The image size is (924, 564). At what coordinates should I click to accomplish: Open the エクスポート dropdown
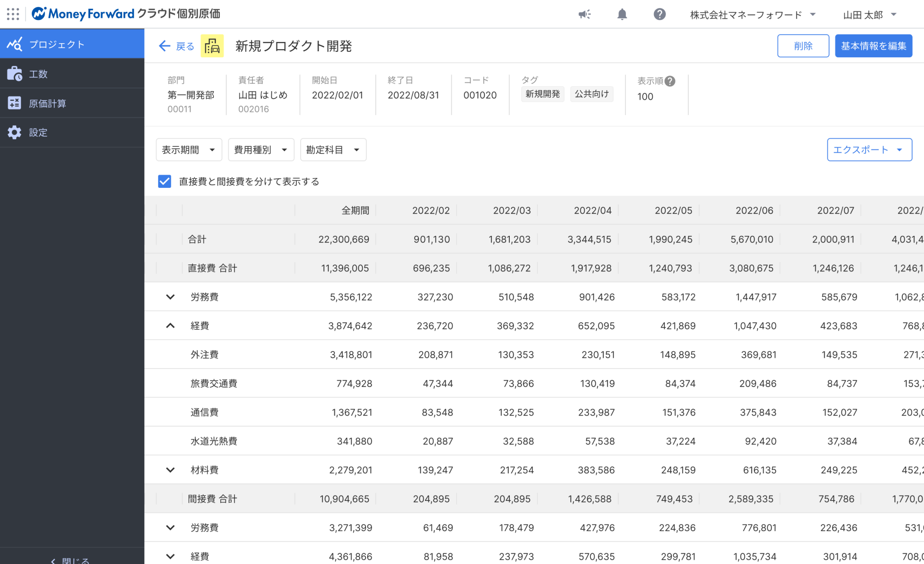[x=869, y=150]
